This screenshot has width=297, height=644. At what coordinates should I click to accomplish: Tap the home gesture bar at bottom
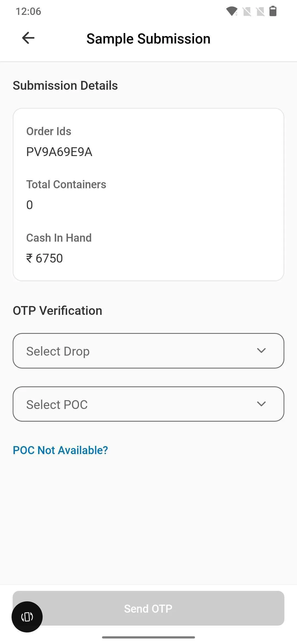click(148, 637)
